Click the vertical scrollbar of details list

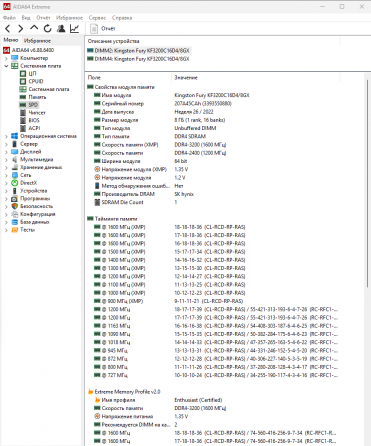point(368,183)
